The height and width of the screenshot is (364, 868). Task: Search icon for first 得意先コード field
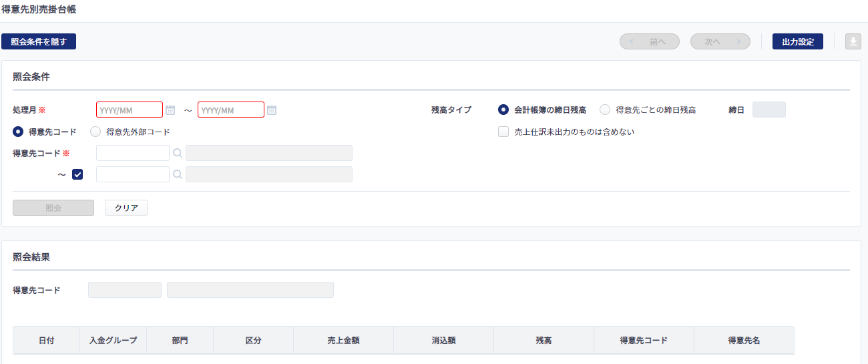coord(178,153)
